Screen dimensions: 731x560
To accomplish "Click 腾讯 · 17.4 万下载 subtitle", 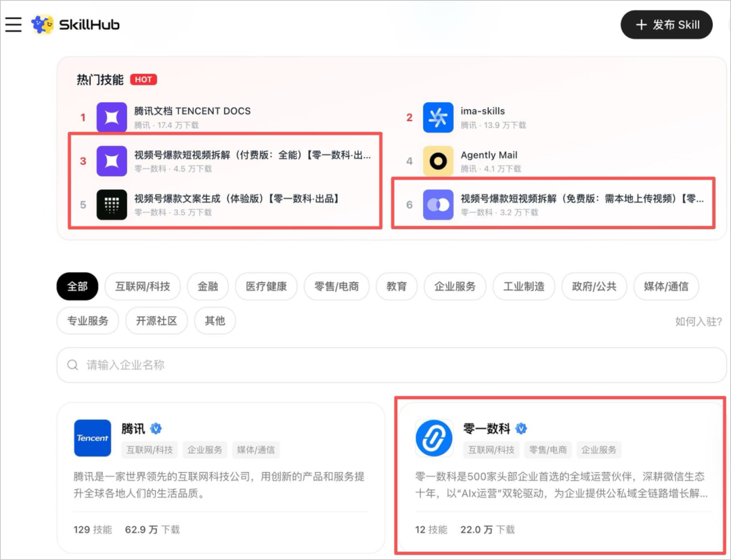I will pyautogui.click(x=167, y=125).
